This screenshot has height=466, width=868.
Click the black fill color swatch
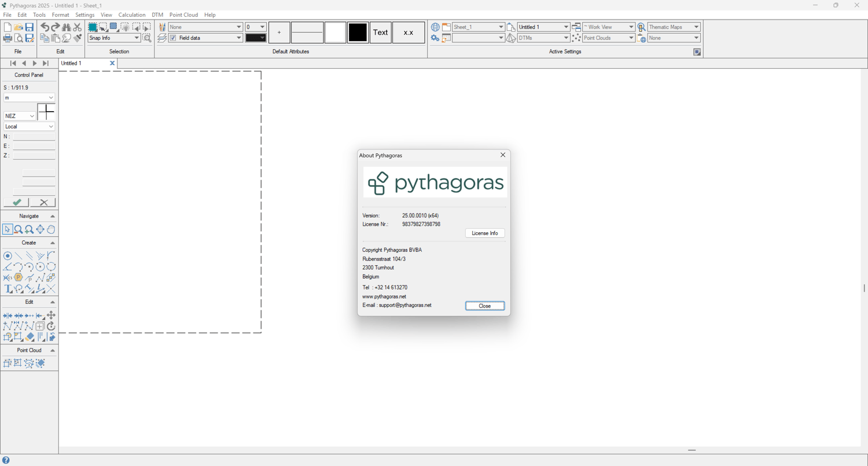click(x=358, y=32)
